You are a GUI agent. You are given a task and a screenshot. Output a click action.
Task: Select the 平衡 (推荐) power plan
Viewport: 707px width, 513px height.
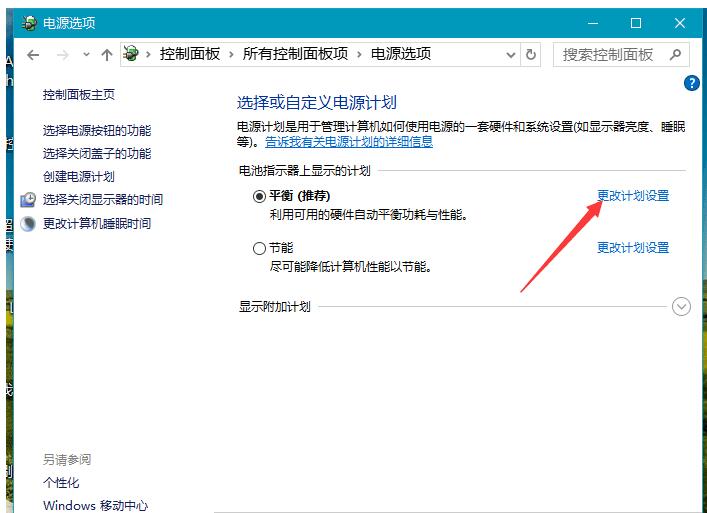click(x=260, y=196)
